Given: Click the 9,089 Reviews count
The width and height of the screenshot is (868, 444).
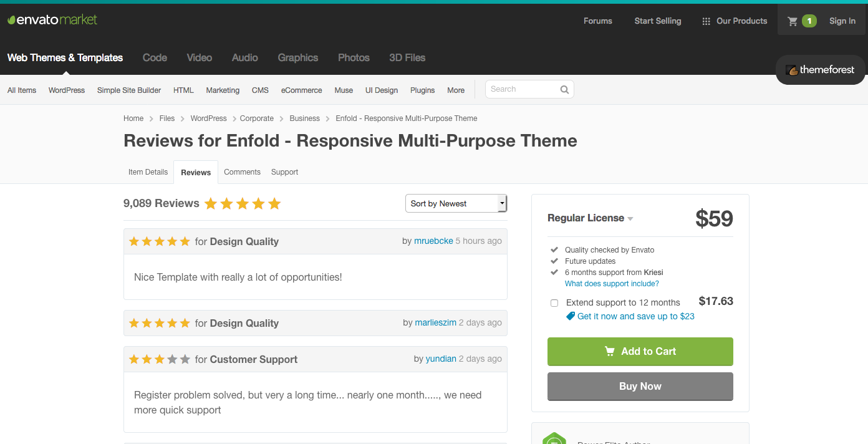Looking at the screenshot, I should click(162, 203).
